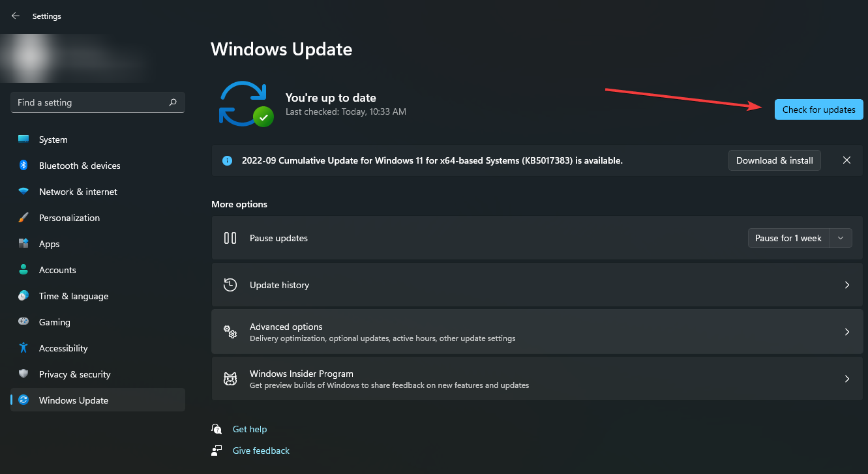This screenshot has height=474, width=868.
Task: Click Pause for 1 week button
Action: pos(788,238)
